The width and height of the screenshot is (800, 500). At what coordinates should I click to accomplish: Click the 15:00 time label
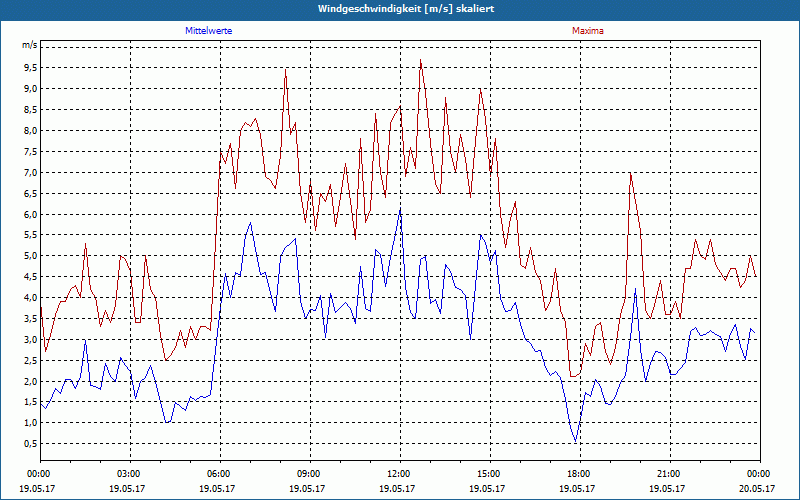(x=490, y=474)
